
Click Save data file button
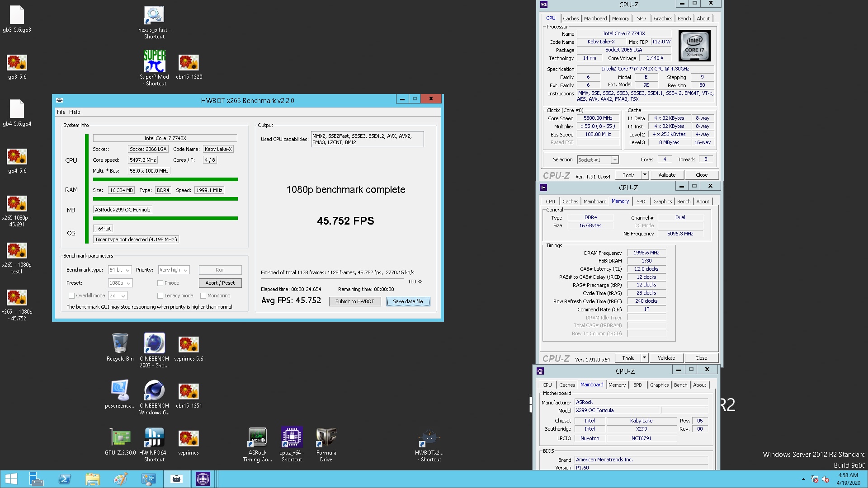(x=408, y=301)
